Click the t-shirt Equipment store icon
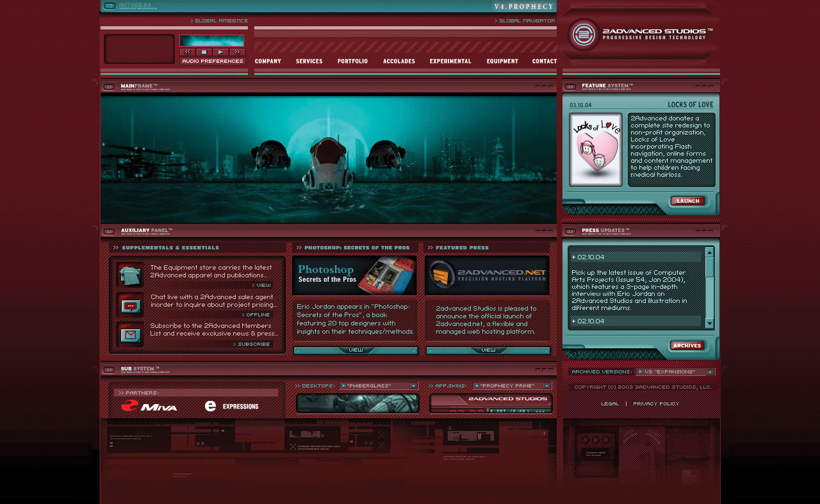The image size is (820, 504). coord(130,275)
